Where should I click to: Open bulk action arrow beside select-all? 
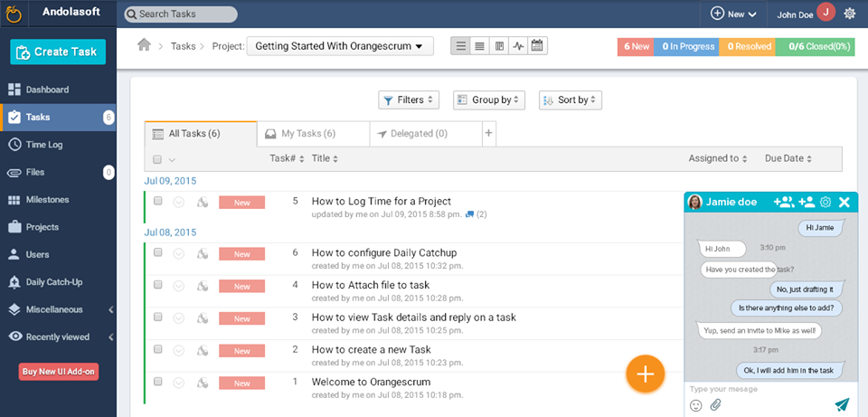tap(172, 160)
